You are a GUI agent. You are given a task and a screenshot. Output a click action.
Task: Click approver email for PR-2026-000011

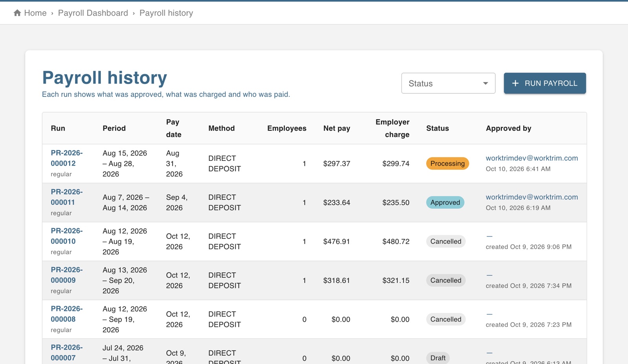(532, 197)
